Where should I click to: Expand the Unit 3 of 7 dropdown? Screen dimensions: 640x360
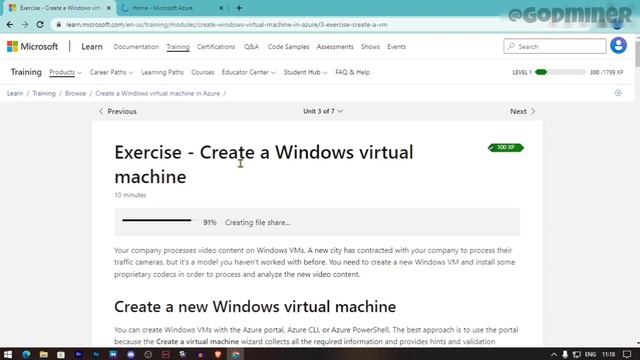click(323, 111)
